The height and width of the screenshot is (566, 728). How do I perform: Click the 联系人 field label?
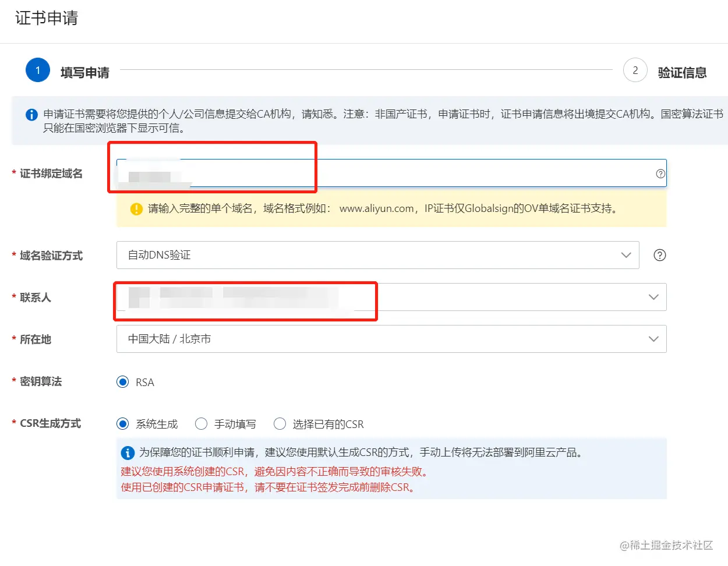36,298
